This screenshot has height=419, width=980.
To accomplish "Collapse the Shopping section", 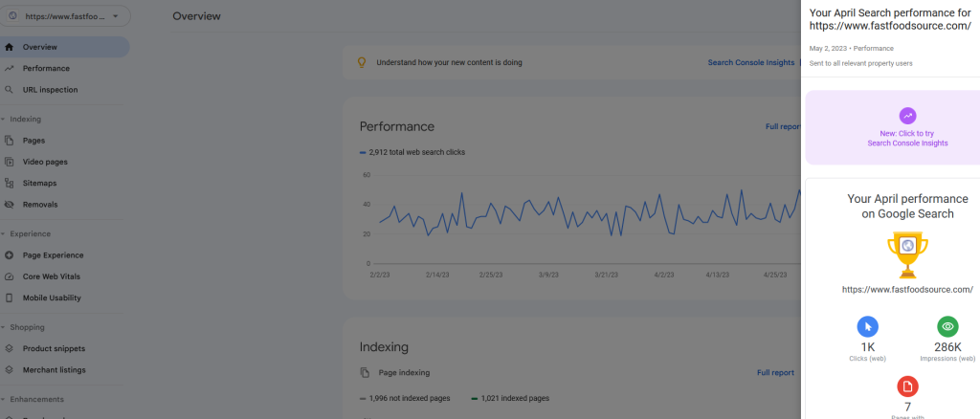I will pos(4,327).
